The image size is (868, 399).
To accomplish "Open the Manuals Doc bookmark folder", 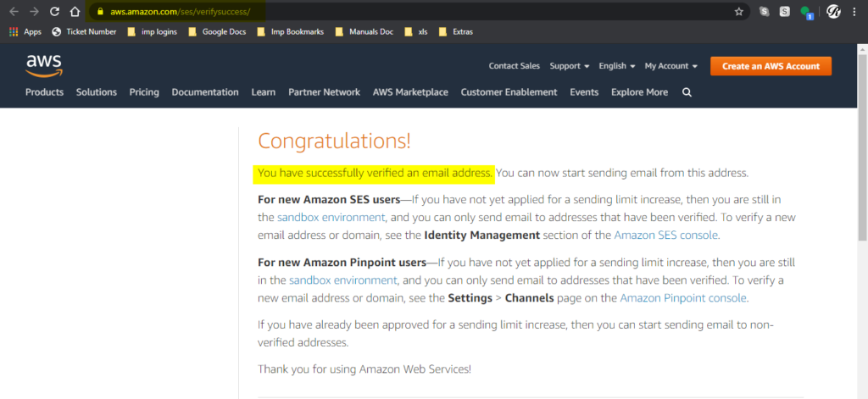I will click(364, 31).
